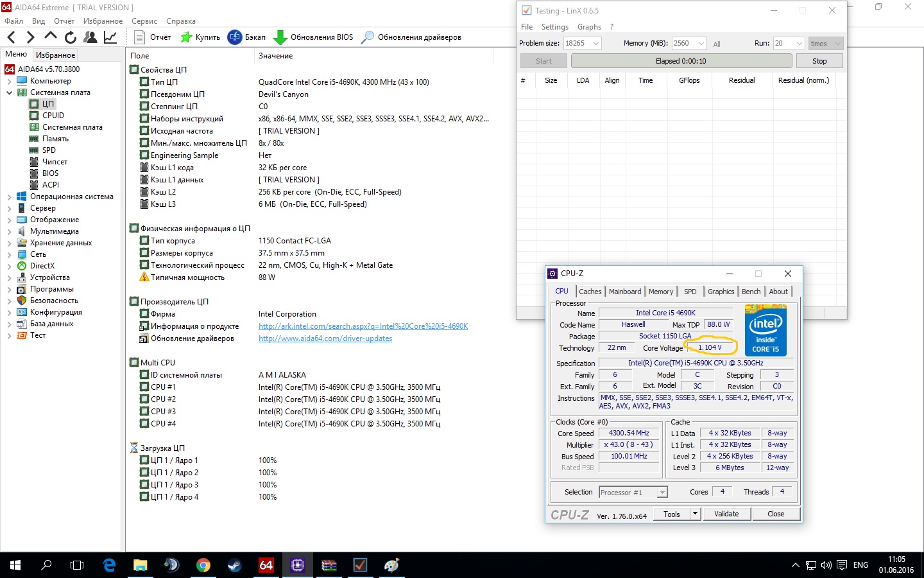
Task: Select BIOS in the AIDA64 tree
Action: pyautogui.click(x=50, y=173)
